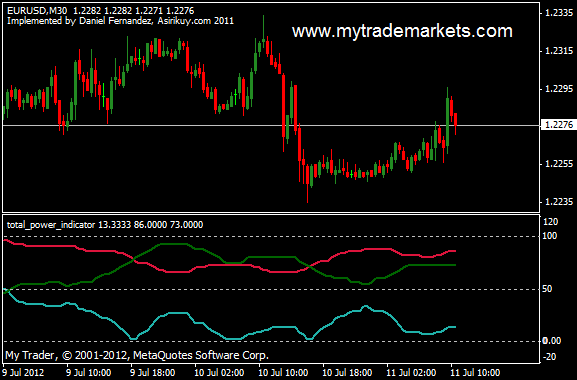Click the MetaQuotes Software Corp. copyright text
The width and height of the screenshot is (577, 380).
pyautogui.click(x=137, y=356)
